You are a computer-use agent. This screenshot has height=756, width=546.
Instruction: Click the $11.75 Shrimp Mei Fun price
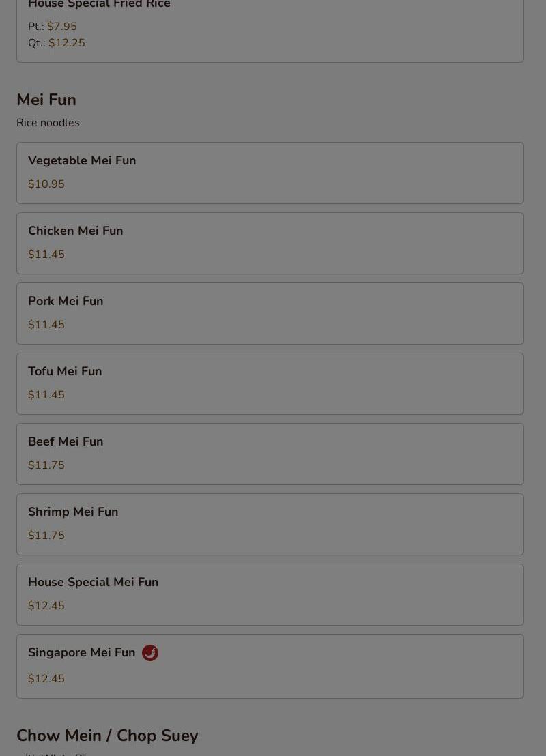46,535
